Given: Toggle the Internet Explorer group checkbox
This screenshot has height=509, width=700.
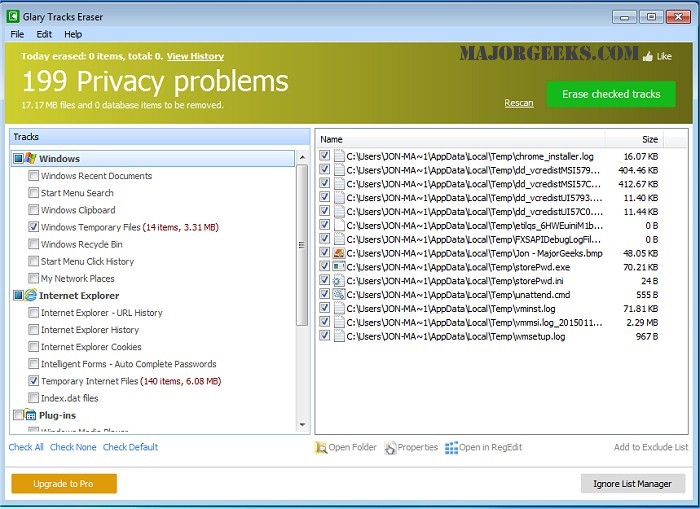Looking at the screenshot, I should point(17,296).
